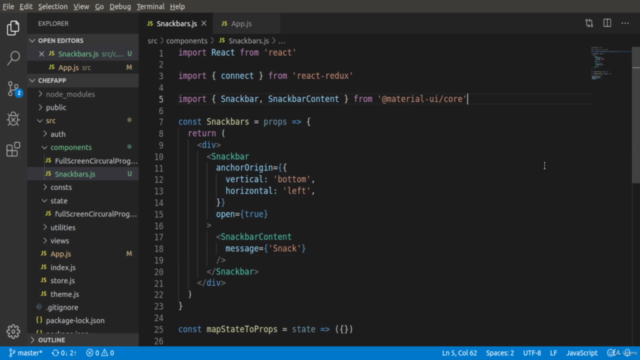Viewport: 640px width, 360px height.
Task: Synchronize changes in status bar
Action: [x=64, y=353]
